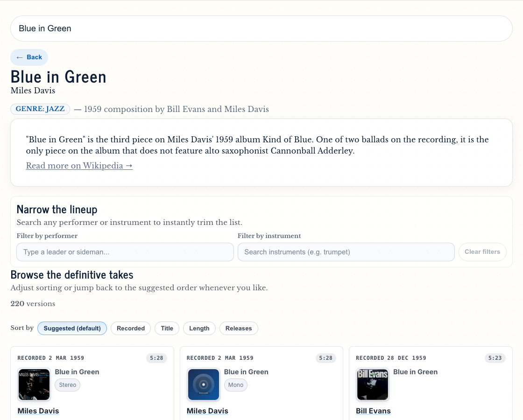523x420 pixels.
Task: Open the blue vinyl mono album cover
Action: 203,385
